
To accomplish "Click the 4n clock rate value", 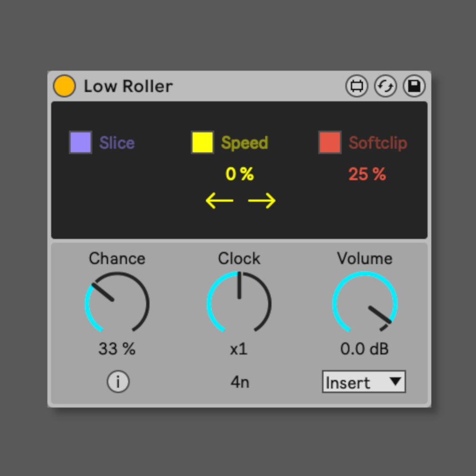I will [240, 382].
